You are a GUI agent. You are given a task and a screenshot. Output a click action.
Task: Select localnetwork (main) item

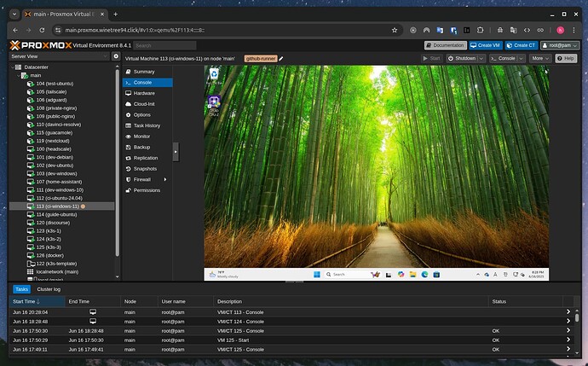point(57,272)
